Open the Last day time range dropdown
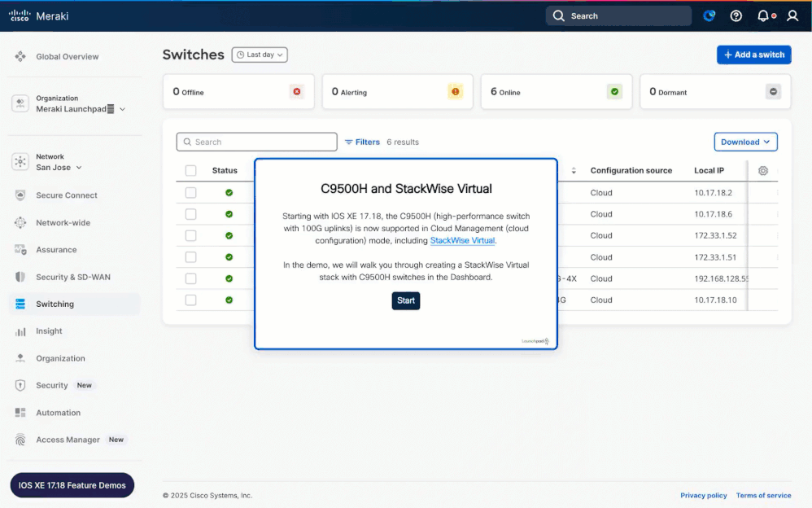The width and height of the screenshot is (812, 508). point(260,55)
